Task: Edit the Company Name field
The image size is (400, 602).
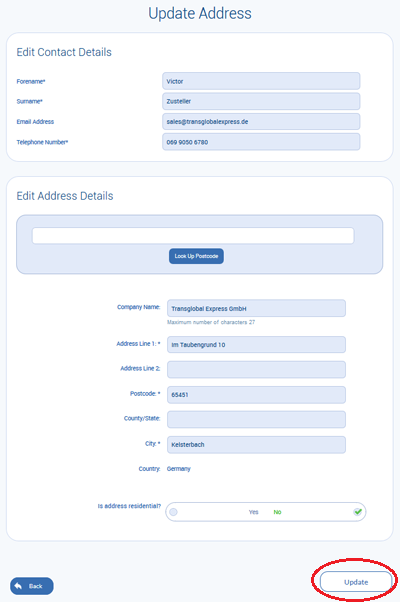Action: tap(256, 308)
